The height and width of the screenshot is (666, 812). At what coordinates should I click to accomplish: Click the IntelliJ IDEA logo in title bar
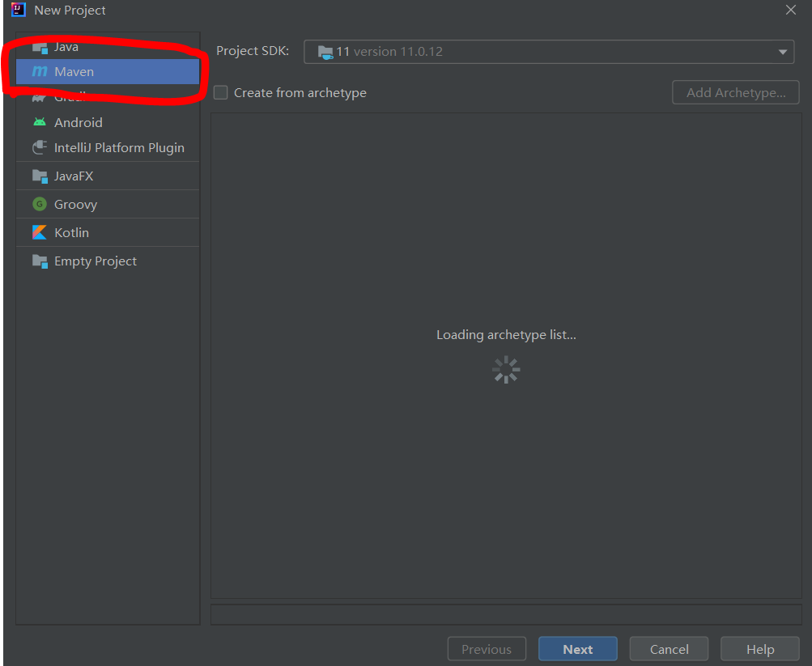18,10
